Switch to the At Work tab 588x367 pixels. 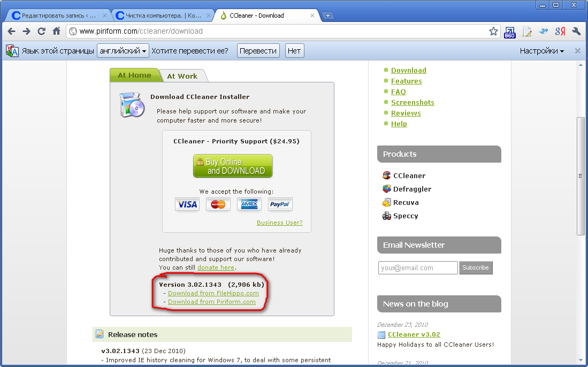182,76
